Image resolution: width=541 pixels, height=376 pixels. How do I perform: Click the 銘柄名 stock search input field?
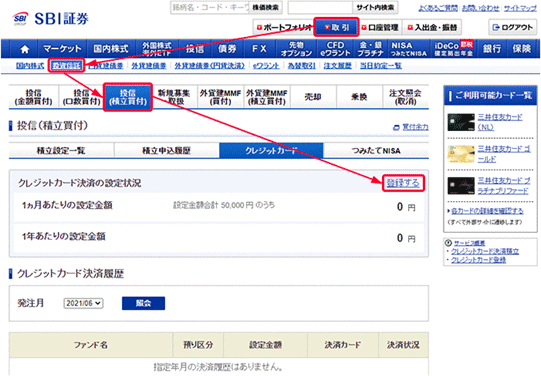210,7
